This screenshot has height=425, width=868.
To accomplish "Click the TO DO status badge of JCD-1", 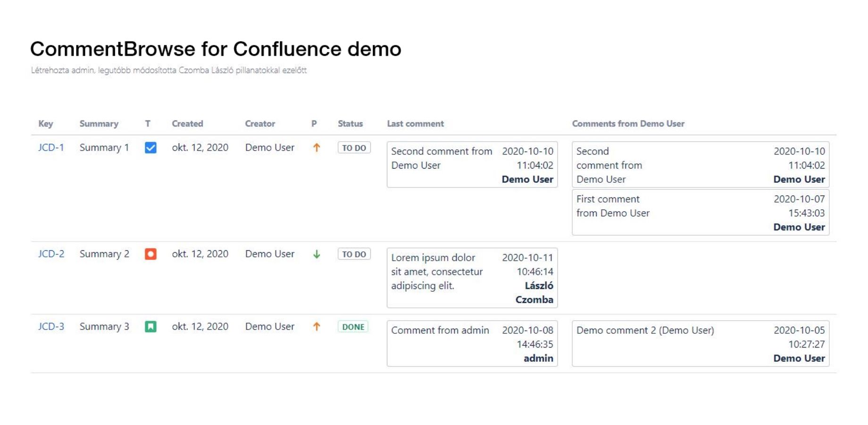I will 354,148.
